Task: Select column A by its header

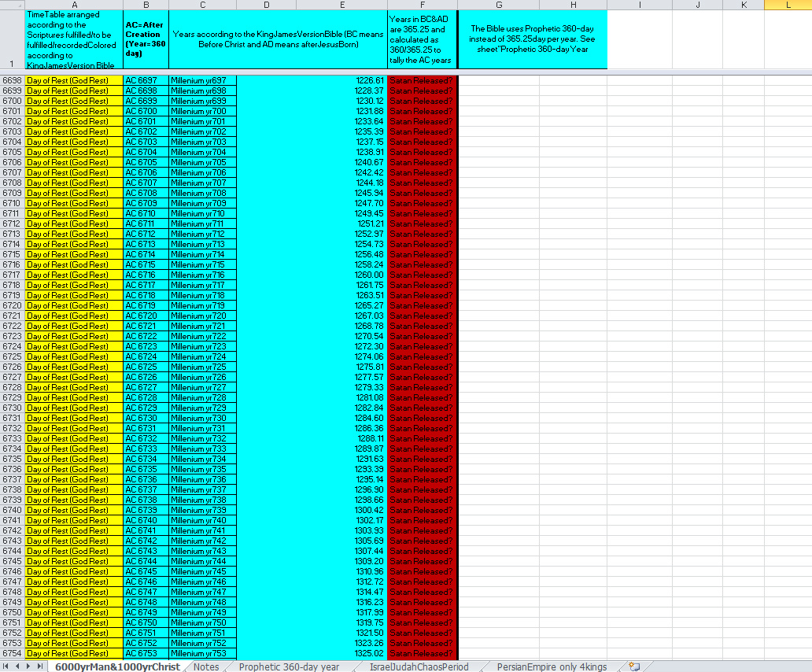Action: coord(74,5)
